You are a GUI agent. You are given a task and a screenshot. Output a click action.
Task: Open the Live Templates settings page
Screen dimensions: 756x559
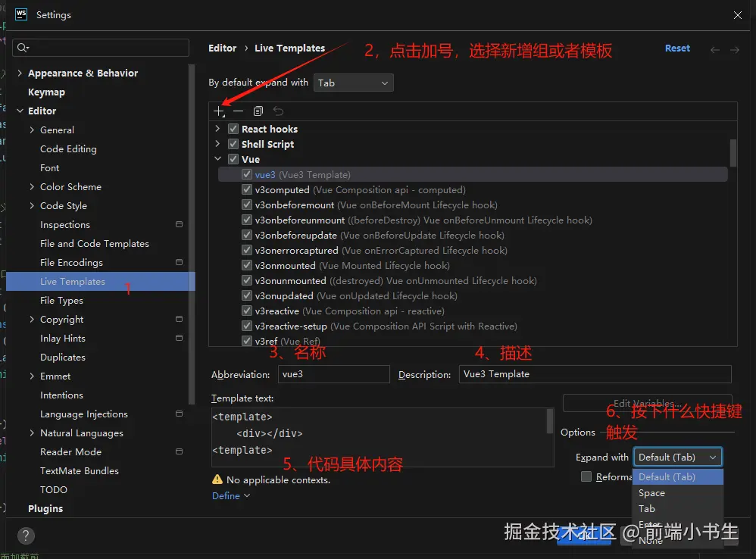tap(100, 282)
